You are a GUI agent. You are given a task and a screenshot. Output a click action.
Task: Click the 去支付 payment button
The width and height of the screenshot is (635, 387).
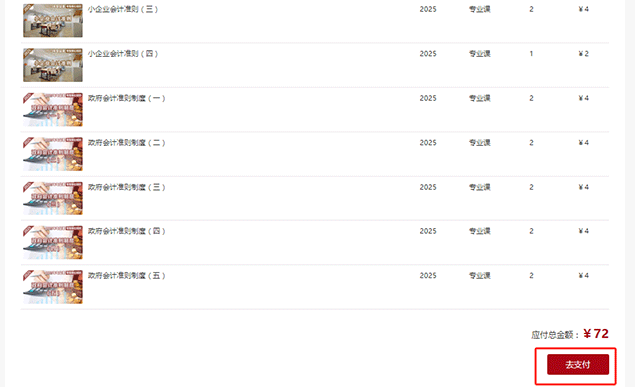point(578,364)
